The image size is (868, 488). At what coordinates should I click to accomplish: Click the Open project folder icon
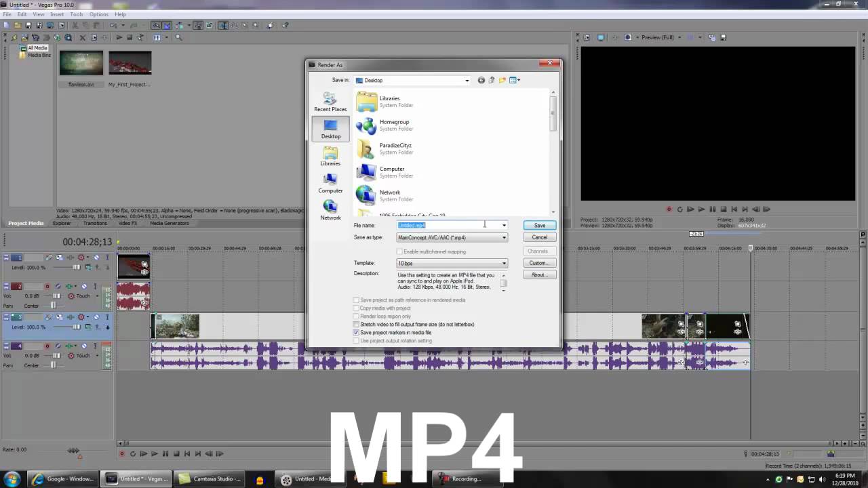tap(18, 25)
